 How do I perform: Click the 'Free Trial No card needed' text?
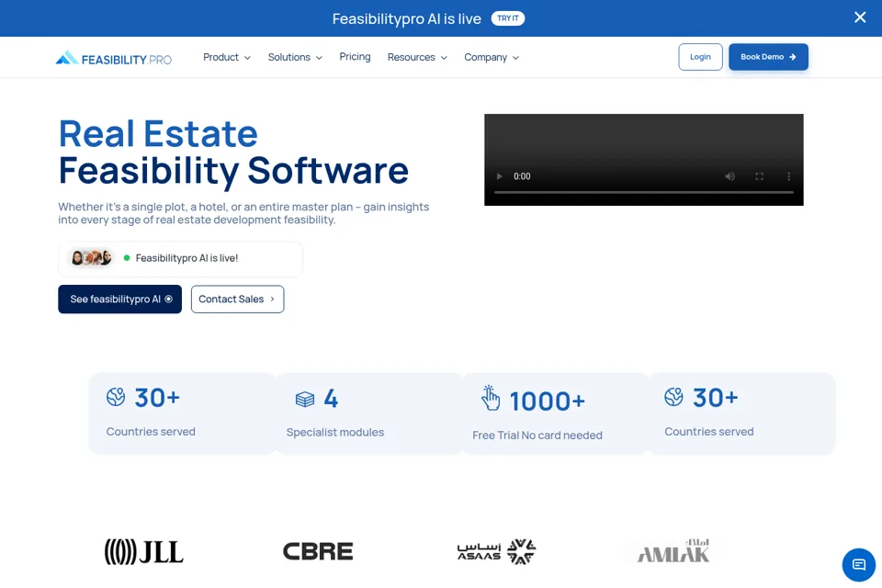click(x=537, y=435)
